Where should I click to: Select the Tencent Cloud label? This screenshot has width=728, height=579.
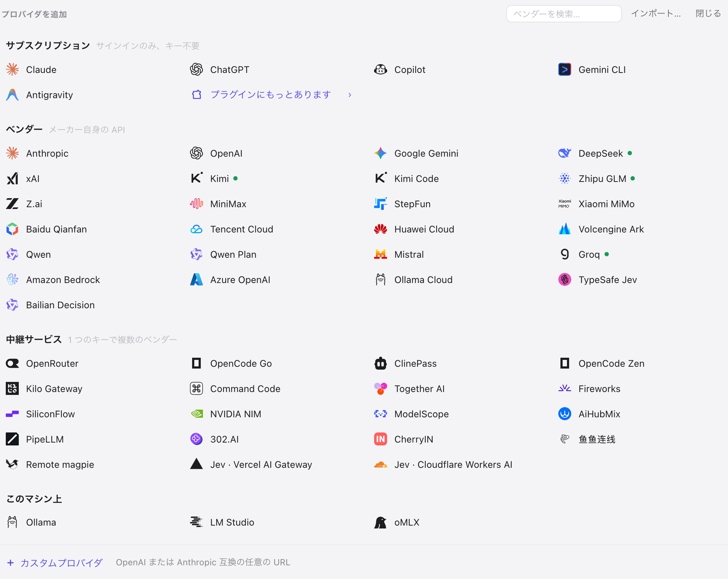[x=242, y=229]
